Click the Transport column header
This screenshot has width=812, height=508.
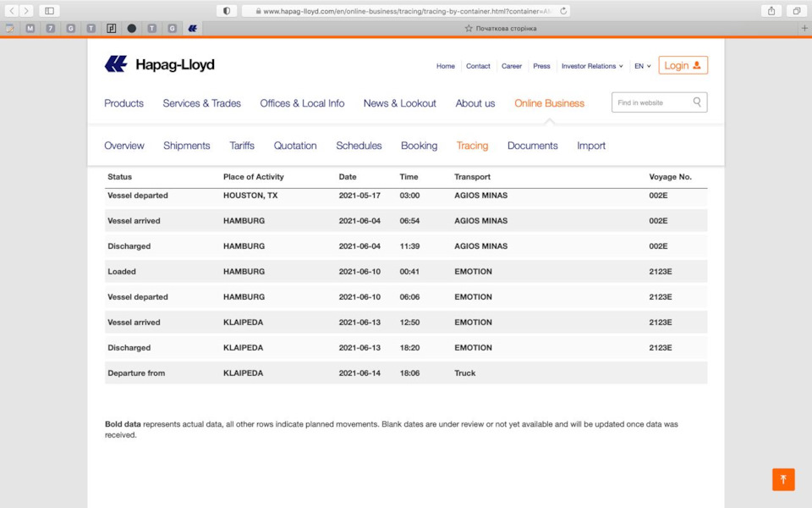point(472,177)
